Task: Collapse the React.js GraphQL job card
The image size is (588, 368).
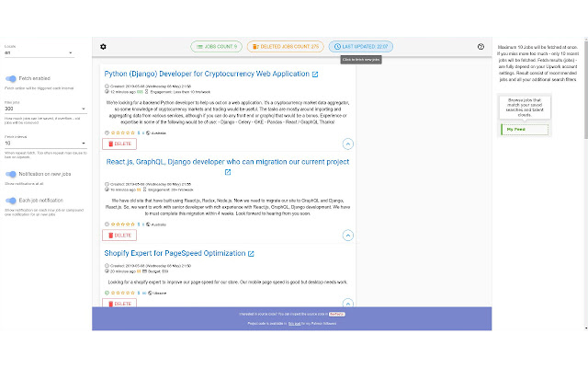Action: click(348, 236)
